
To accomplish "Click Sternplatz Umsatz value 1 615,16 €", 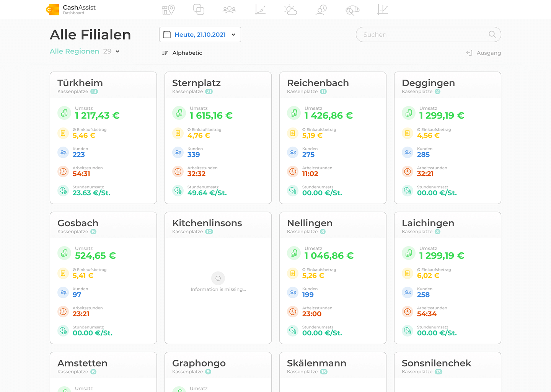I will coord(211,116).
